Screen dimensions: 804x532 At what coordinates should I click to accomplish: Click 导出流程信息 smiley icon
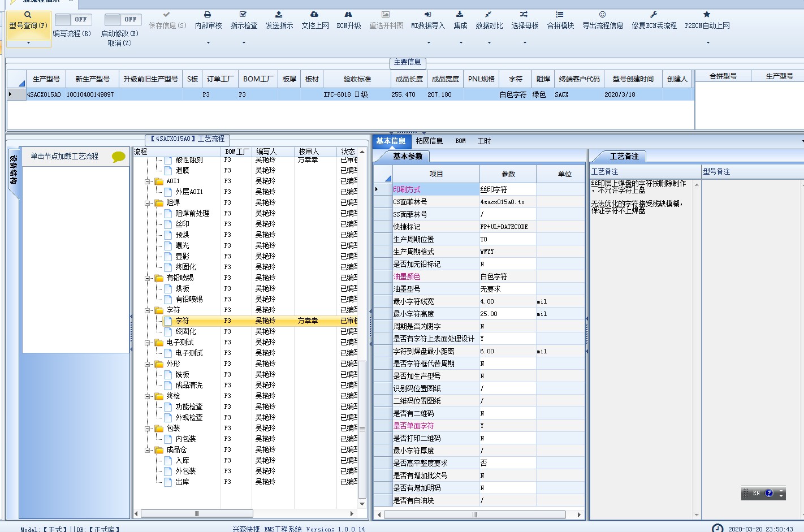click(x=603, y=14)
